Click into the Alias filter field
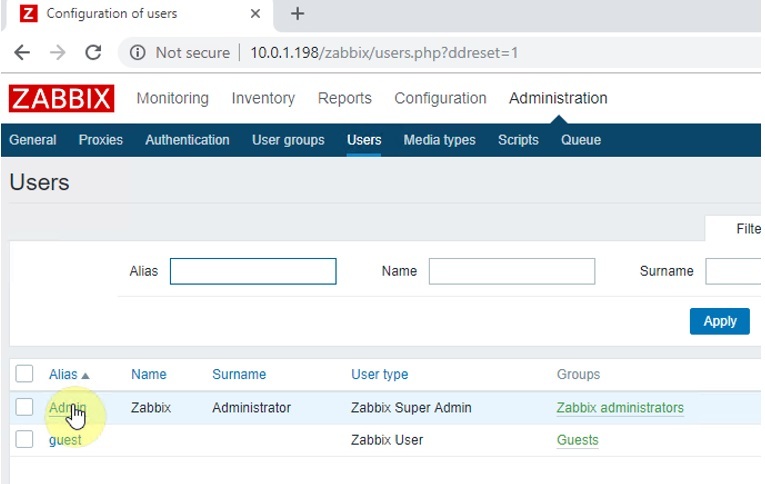Screen dimensions: 765x484 tap(253, 271)
